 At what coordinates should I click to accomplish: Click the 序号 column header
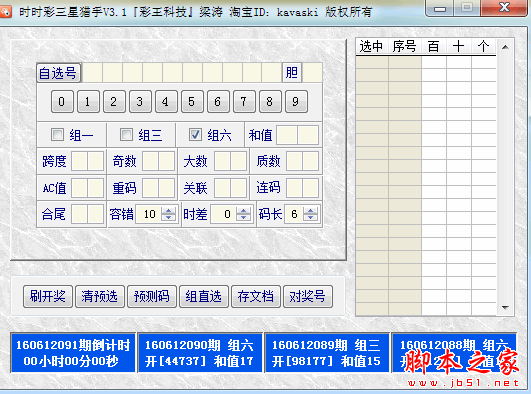pyautogui.click(x=405, y=46)
